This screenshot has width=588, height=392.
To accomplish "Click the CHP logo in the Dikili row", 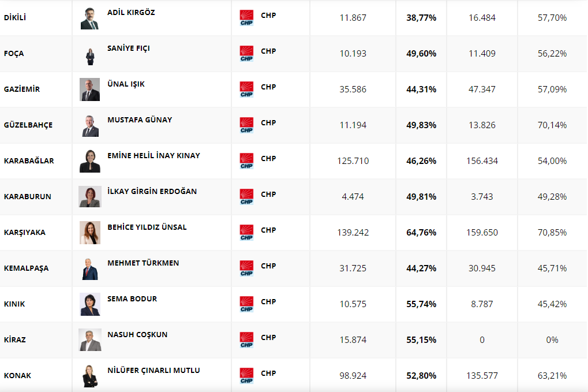I will 246,18.
